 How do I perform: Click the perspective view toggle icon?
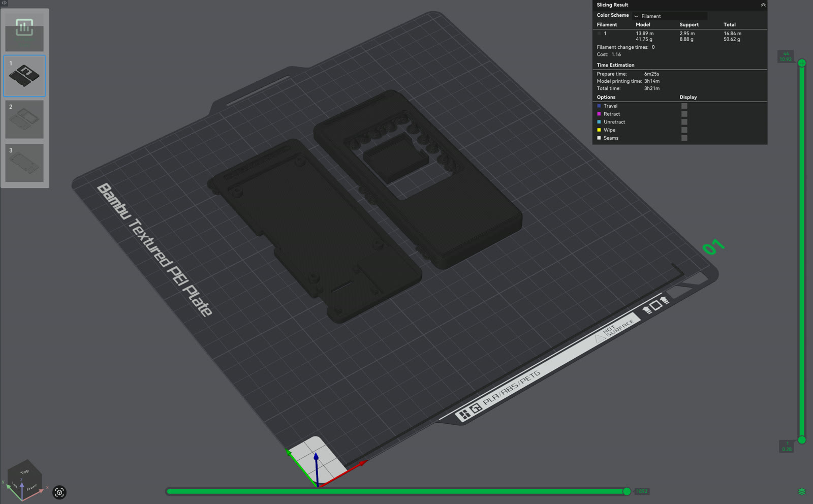click(59, 492)
